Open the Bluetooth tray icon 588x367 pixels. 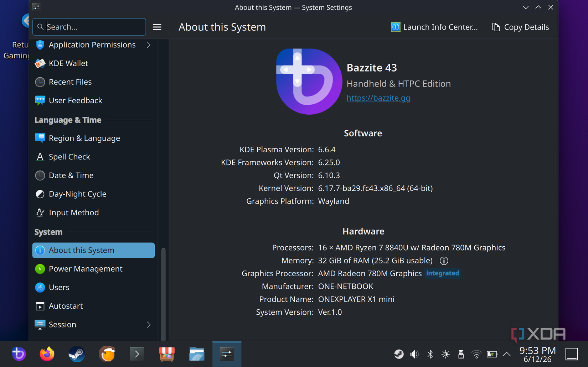coord(430,354)
